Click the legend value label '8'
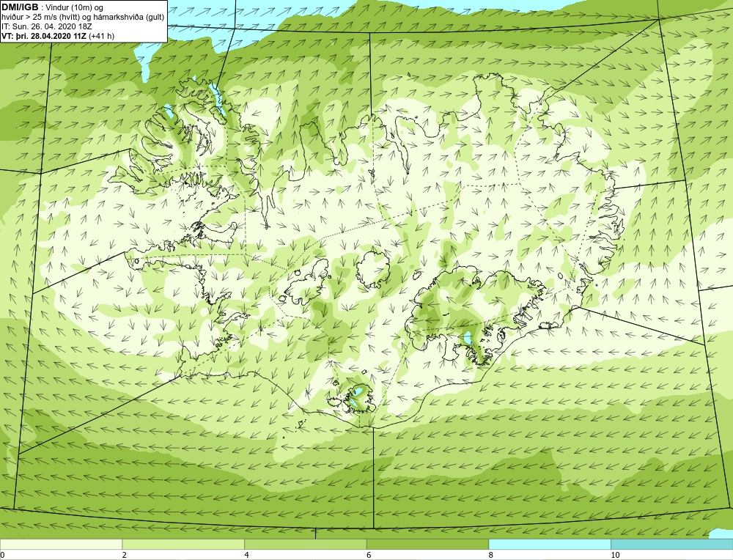 491,555
